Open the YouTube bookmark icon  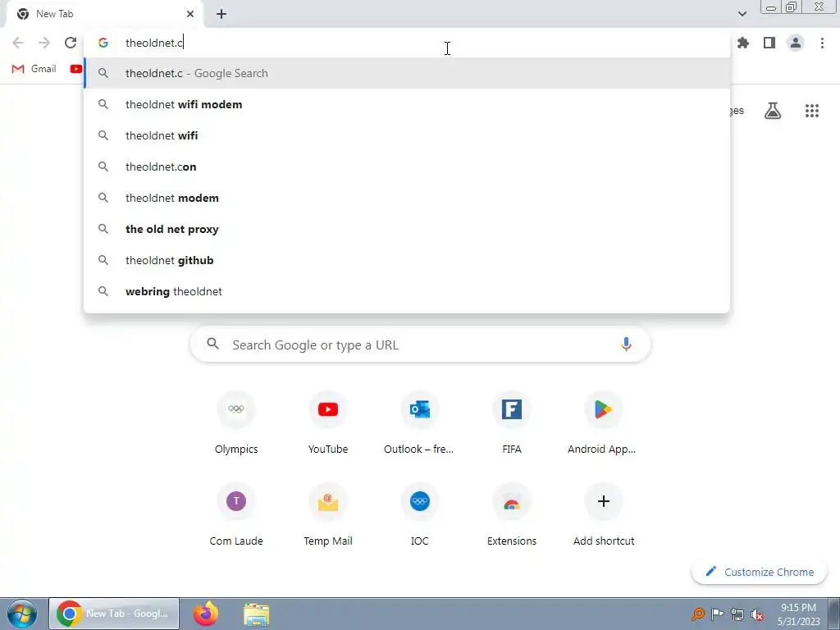tap(76, 69)
